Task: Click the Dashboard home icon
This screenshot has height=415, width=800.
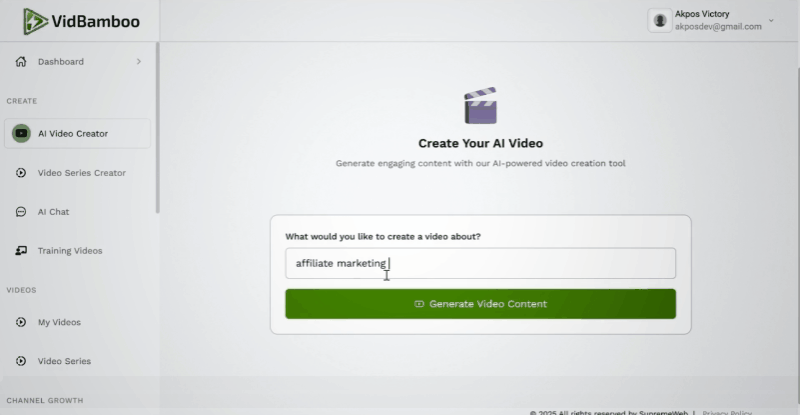Action: (x=21, y=62)
